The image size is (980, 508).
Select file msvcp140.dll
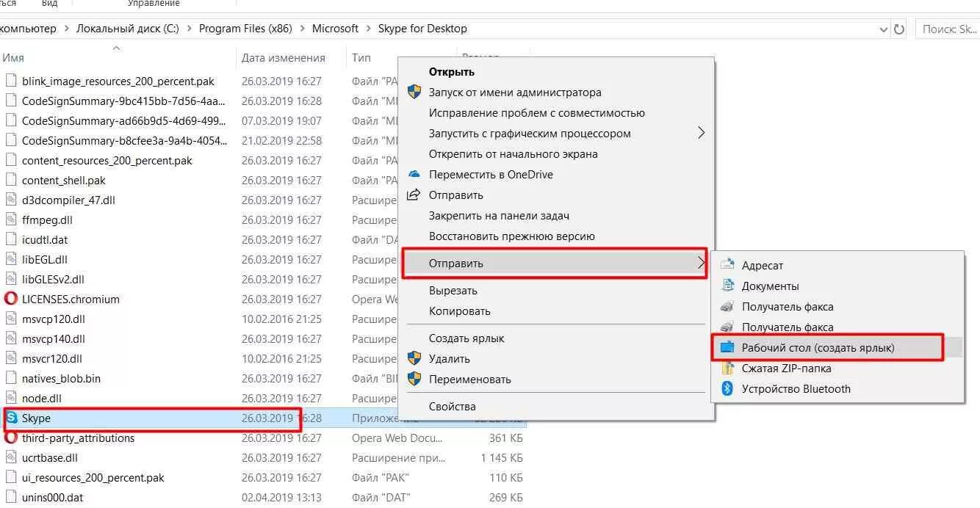click(54, 338)
